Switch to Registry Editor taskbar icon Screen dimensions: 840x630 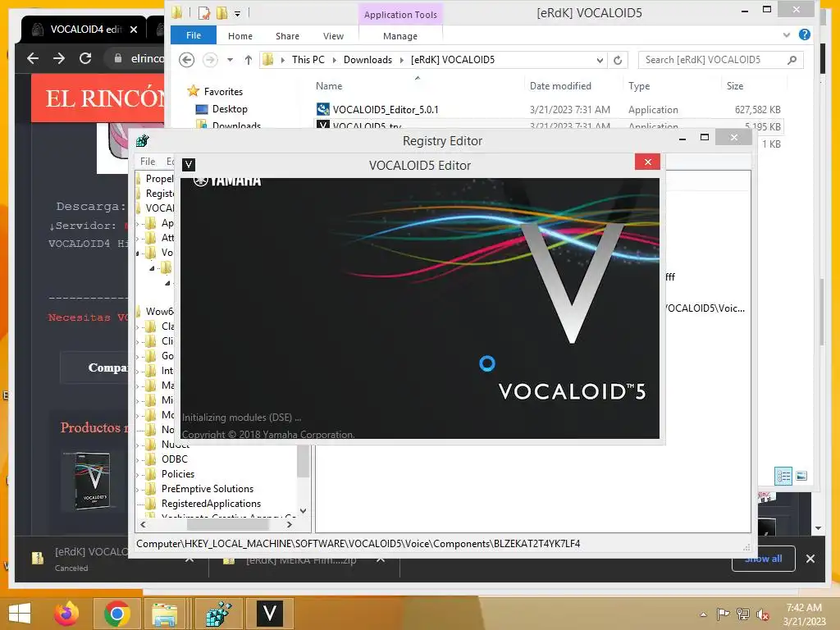218,614
